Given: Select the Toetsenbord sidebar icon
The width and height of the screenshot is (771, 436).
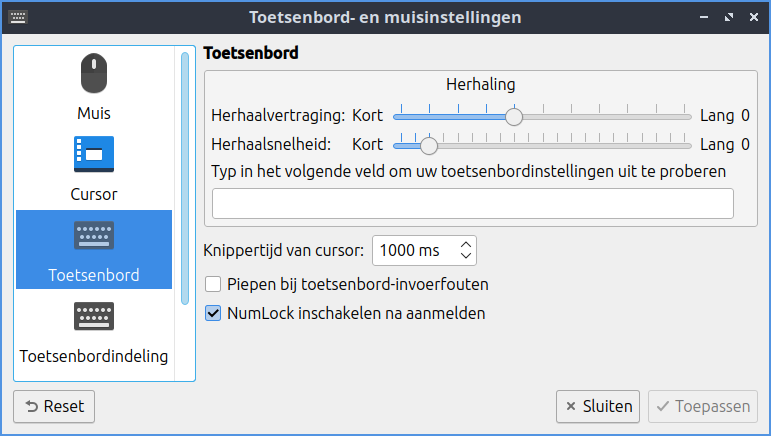Looking at the screenshot, I should pyautogui.click(x=94, y=236).
